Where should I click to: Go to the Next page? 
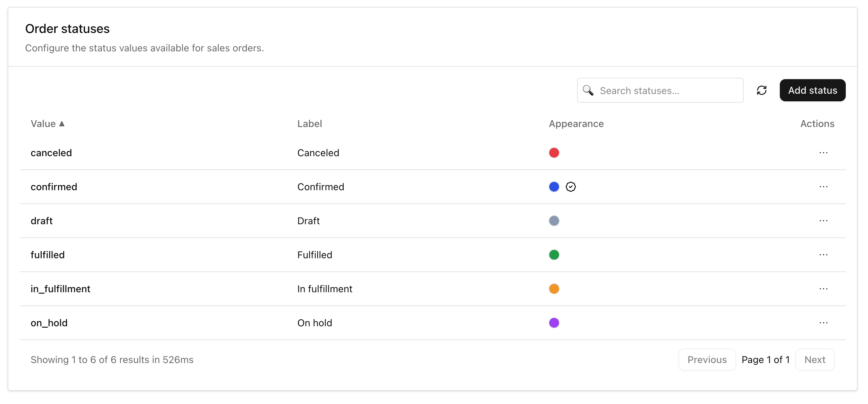coord(815,360)
